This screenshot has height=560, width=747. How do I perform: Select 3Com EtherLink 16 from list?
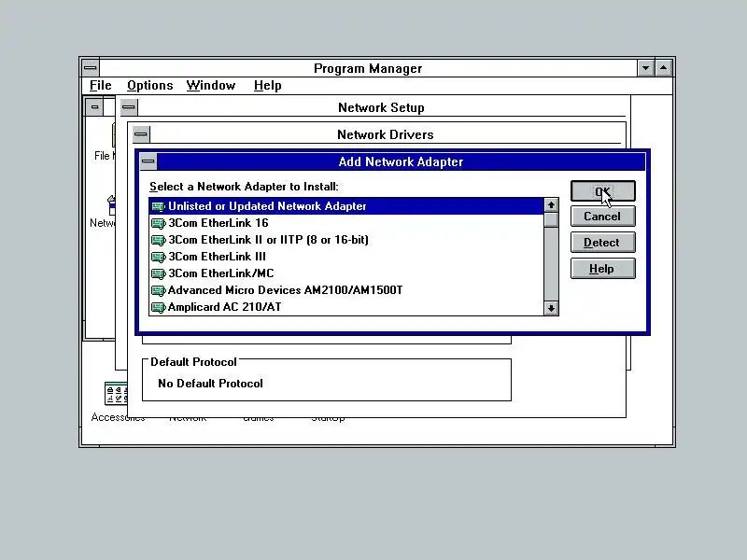pyautogui.click(x=346, y=223)
